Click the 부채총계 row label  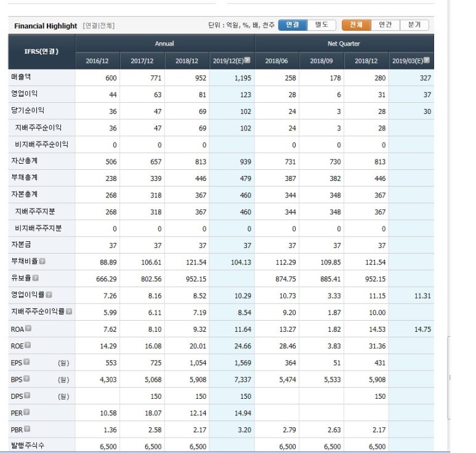(24, 177)
